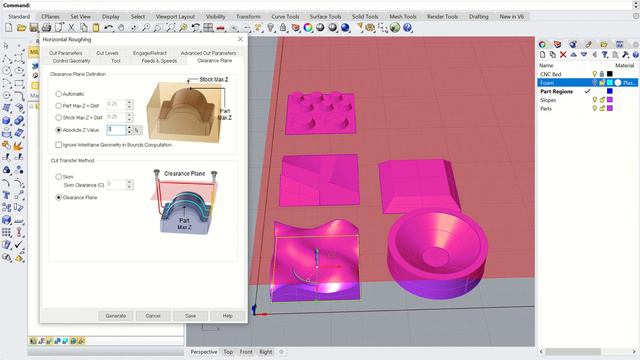Select the Stock Max Z + Dist option
The width and height of the screenshot is (640, 360).
58,118
